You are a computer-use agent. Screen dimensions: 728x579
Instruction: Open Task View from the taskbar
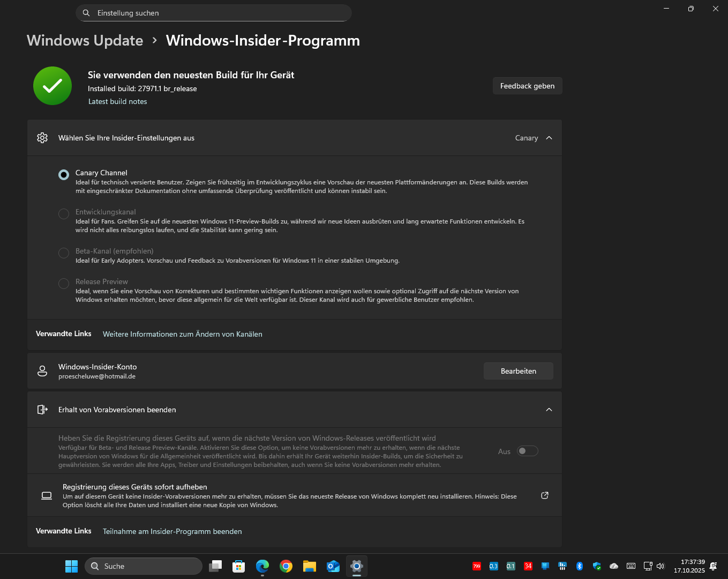tap(215, 566)
